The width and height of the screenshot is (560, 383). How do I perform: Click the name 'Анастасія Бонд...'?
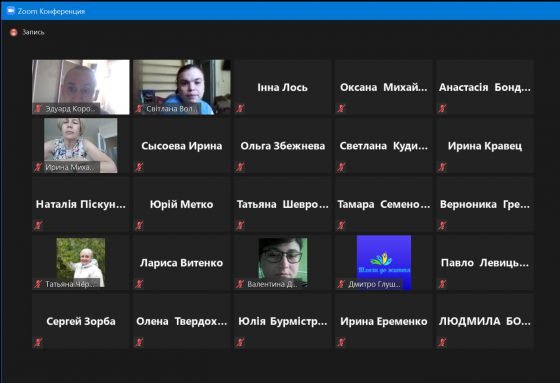point(485,88)
